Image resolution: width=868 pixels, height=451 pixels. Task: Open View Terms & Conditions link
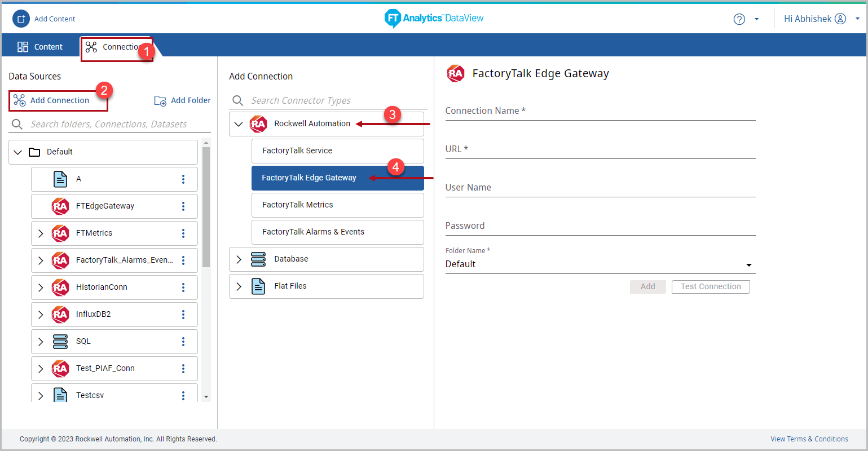pyautogui.click(x=809, y=439)
